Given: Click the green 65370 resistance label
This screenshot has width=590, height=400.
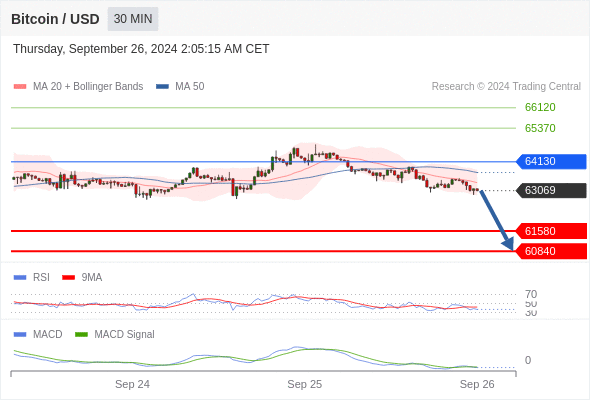Looking at the screenshot, I should click(x=540, y=128).
